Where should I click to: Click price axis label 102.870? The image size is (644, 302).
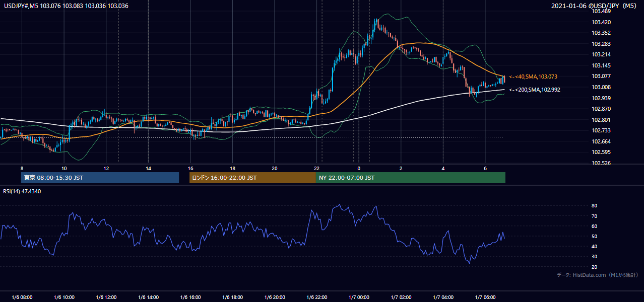tap(601, 109)
